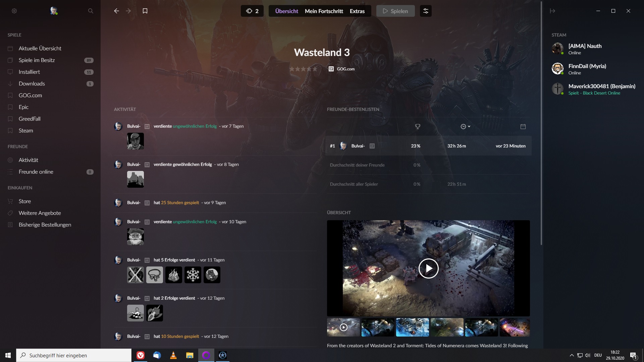Sort leaderboard by trophy achievements icon
The width and height of the screenshot is (644, 362).
[418, 127]
